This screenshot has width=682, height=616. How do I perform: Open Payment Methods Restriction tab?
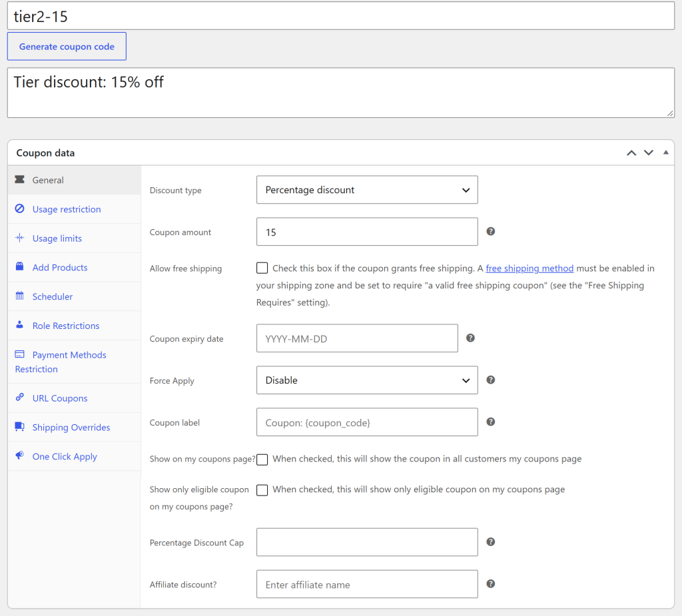tap(75, 362)
